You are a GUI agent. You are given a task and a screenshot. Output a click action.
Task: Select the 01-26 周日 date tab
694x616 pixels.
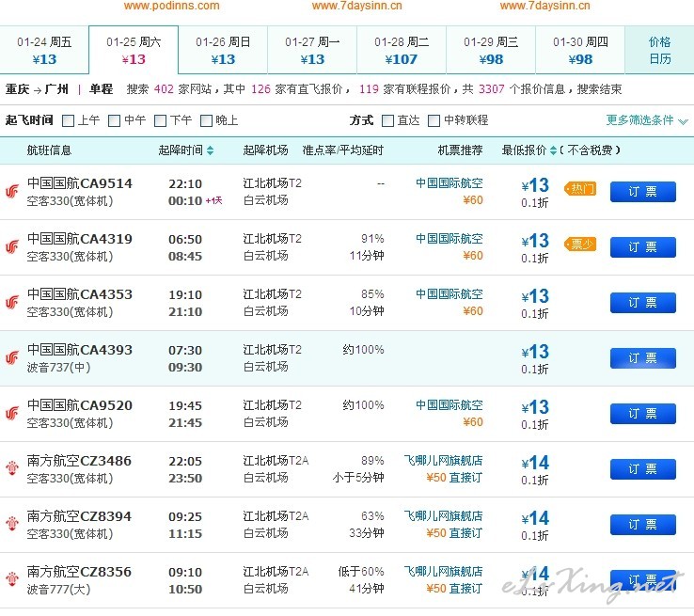(x=223, y=50)
